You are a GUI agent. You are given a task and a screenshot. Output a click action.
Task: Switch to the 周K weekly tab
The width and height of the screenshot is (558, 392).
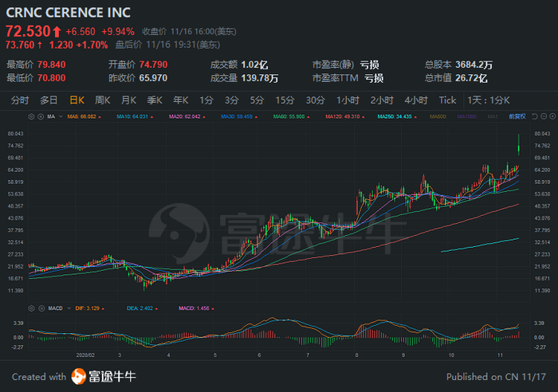(102, 100)
